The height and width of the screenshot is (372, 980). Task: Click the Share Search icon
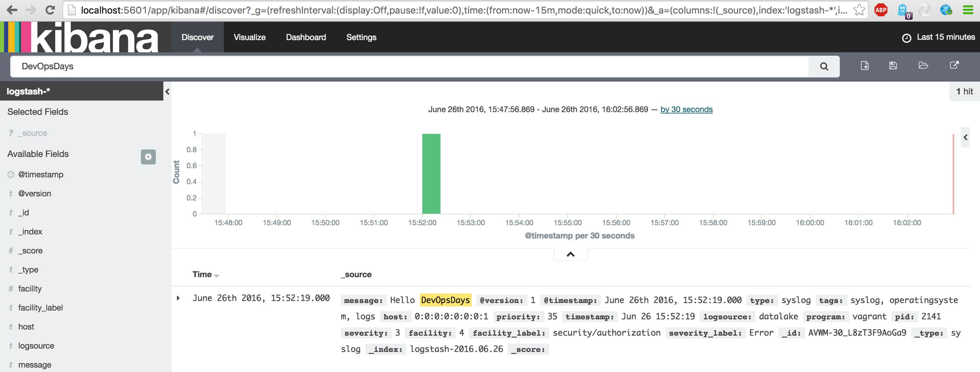pos(954,65)
